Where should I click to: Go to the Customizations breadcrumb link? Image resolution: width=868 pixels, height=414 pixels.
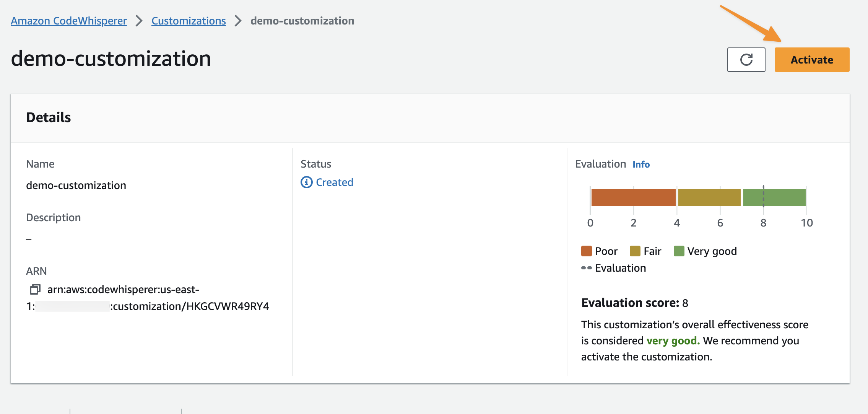click(x=189, y=21)
